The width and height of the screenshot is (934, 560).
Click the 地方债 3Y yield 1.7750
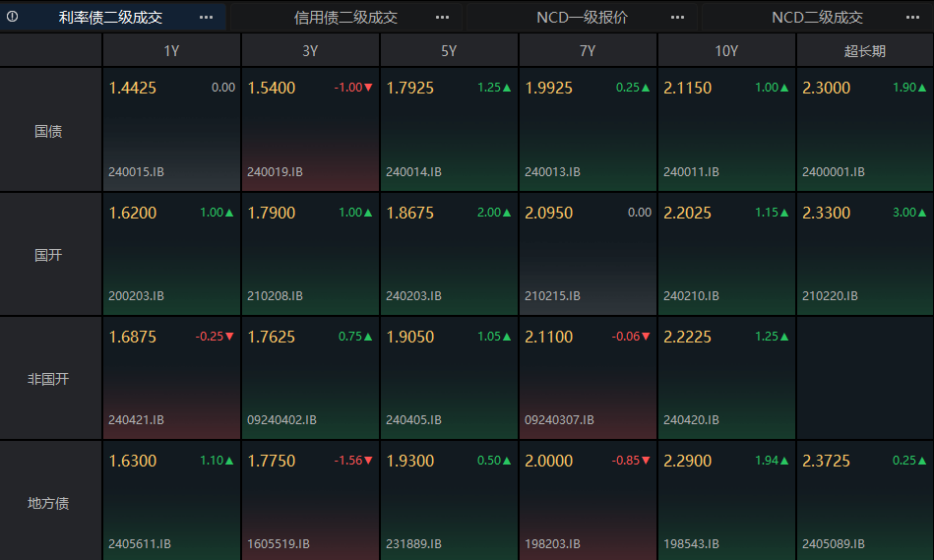[x=271, y=461]
